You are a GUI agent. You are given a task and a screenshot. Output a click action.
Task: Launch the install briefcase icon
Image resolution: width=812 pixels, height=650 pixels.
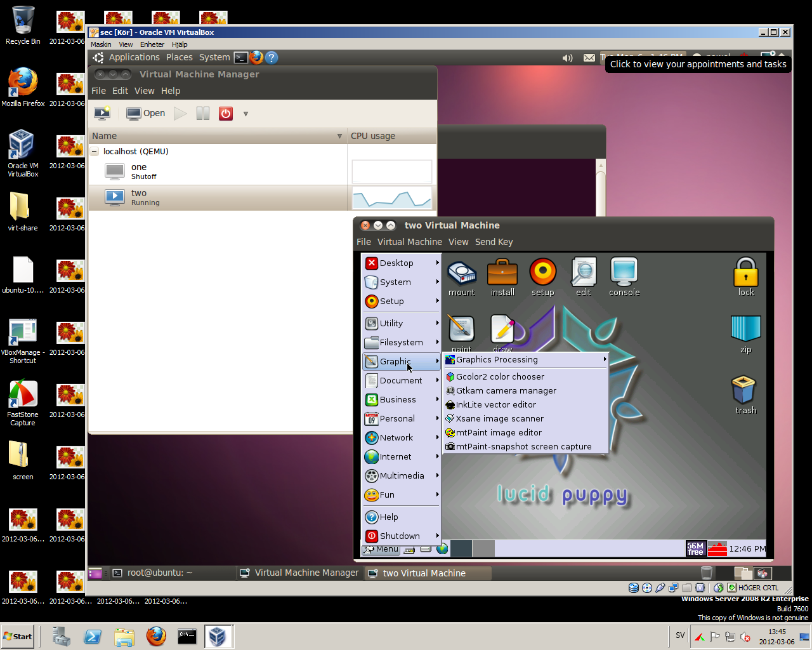pyautogui.click(x=502, y=277)
